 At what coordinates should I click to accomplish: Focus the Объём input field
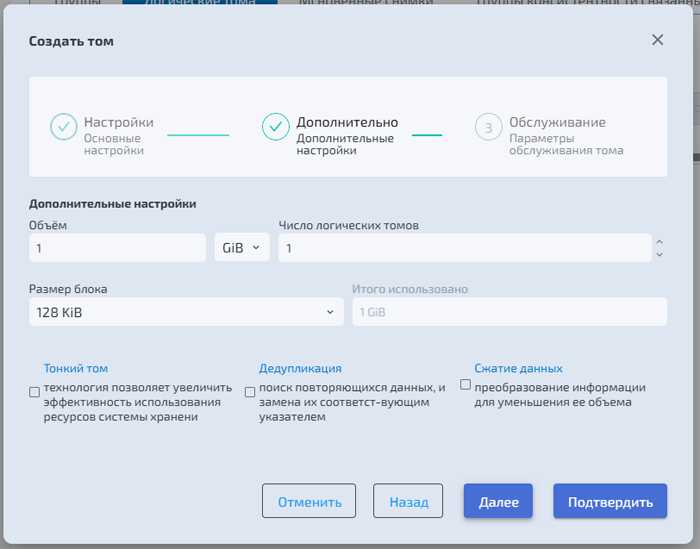(x=117, y=248)
